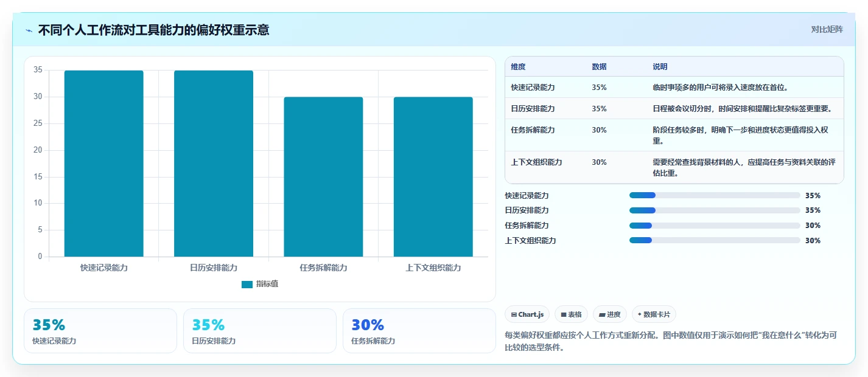
Task: Click the 指标值 legend label
Action: pyautogui.click(x=267, y=284)
